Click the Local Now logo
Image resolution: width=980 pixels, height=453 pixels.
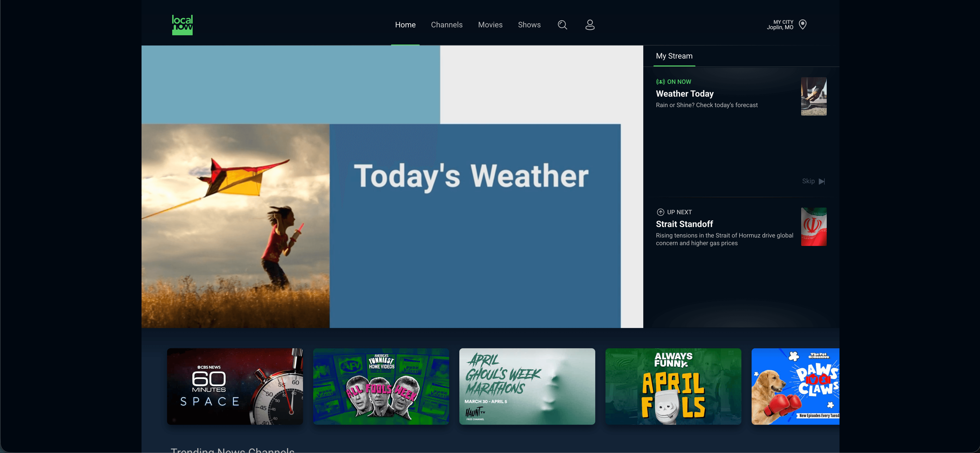(182, 25)
